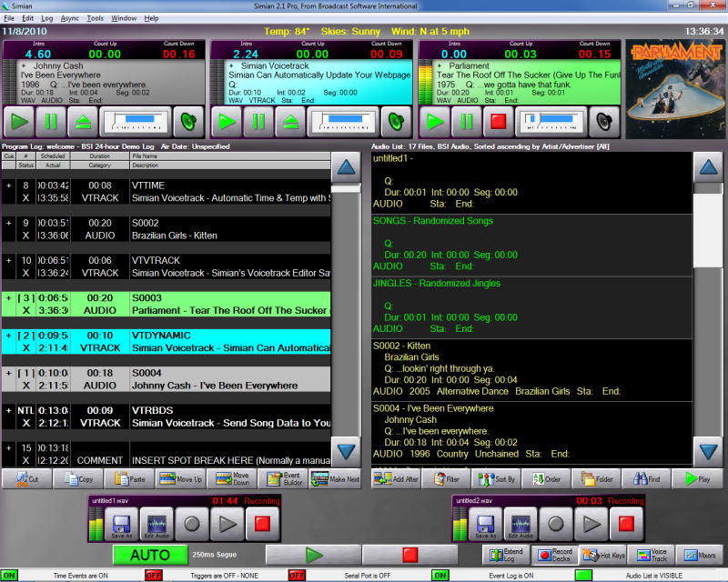Viewport: 728px width, 582px height.
Task: Open the Voice Track editor
Action: (x=650, y=555)
